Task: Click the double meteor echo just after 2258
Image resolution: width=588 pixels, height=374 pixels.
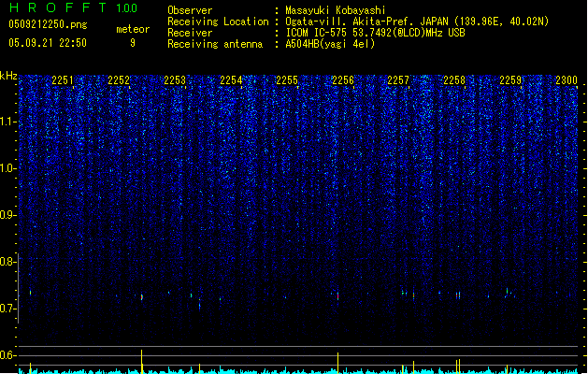Action: coord(458,295)
